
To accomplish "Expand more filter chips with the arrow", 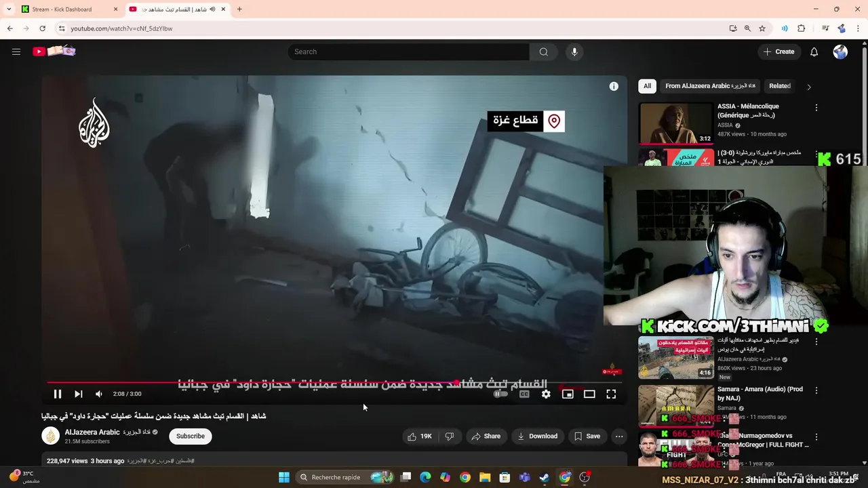I will tap(808, 87).
